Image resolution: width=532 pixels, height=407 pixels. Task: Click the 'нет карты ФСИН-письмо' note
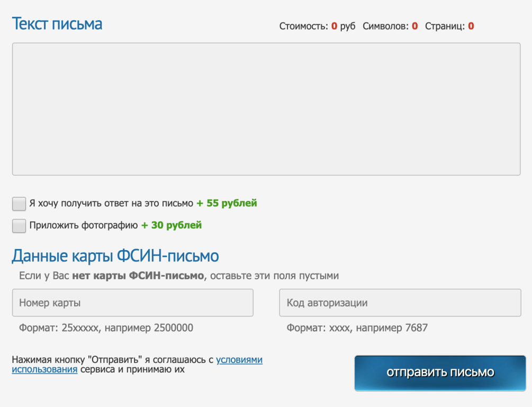click(138, 276)
